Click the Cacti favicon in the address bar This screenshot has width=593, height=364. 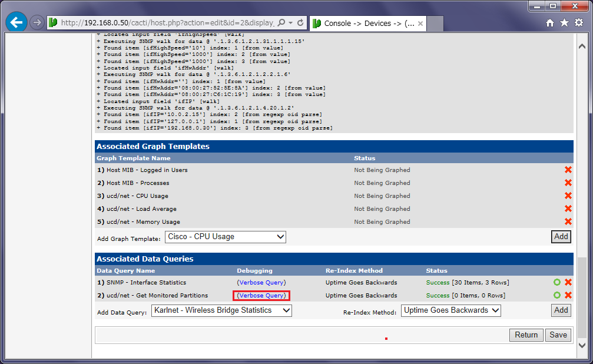point(53,23)
